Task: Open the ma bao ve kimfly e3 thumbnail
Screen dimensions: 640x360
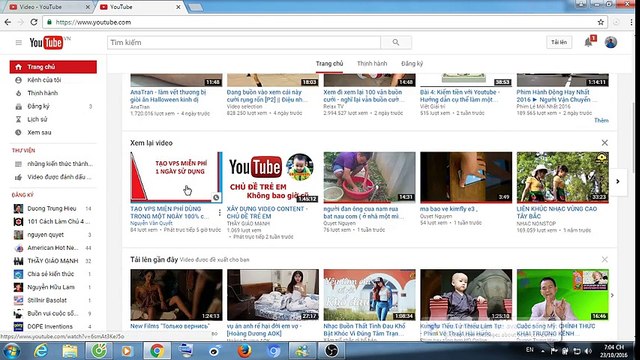Action: (x=466, y=177)
